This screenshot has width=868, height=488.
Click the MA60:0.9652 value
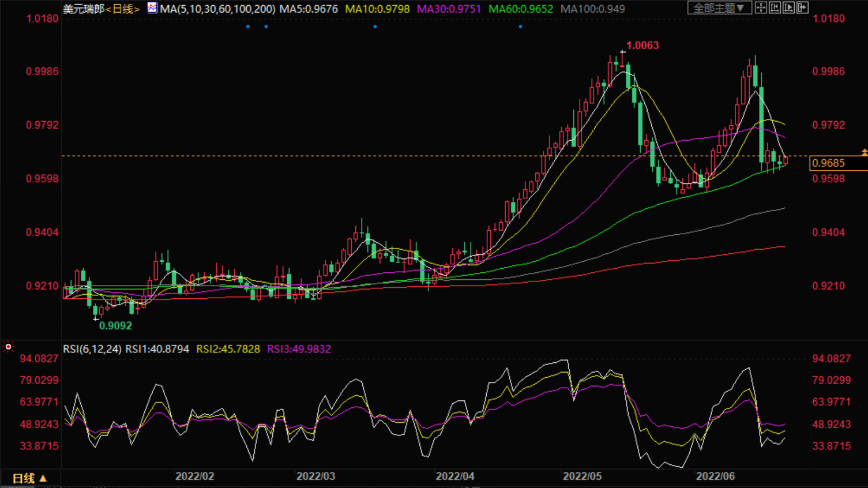[521, 9]
